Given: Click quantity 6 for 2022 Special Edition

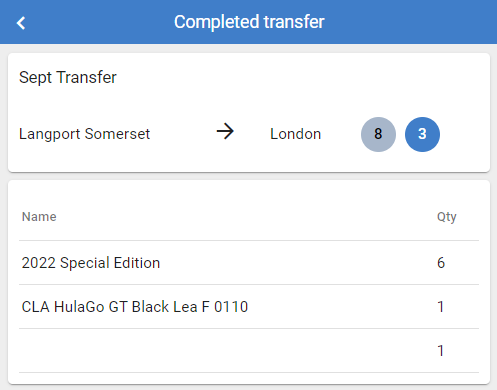Looking at the screenshot, I should tap(441, 263).
